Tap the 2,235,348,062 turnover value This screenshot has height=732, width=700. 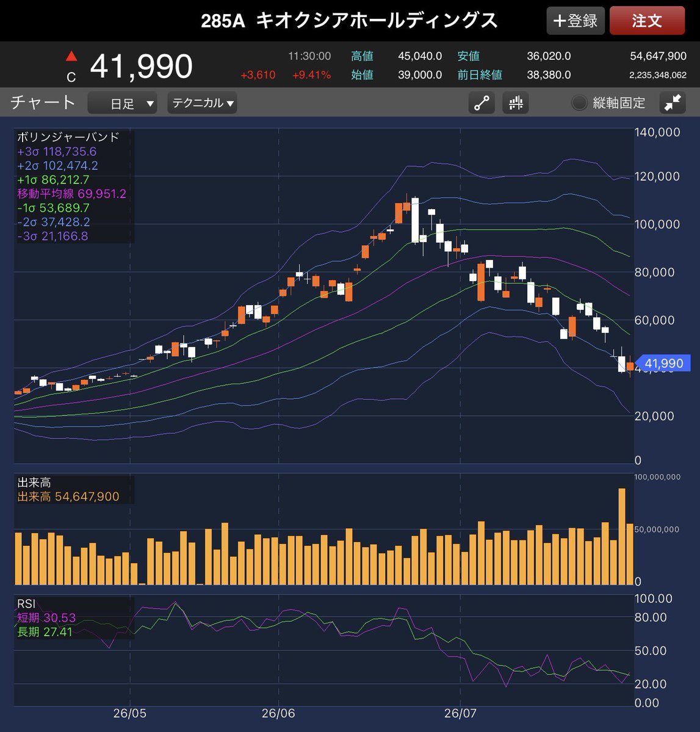tap(659, 75)
